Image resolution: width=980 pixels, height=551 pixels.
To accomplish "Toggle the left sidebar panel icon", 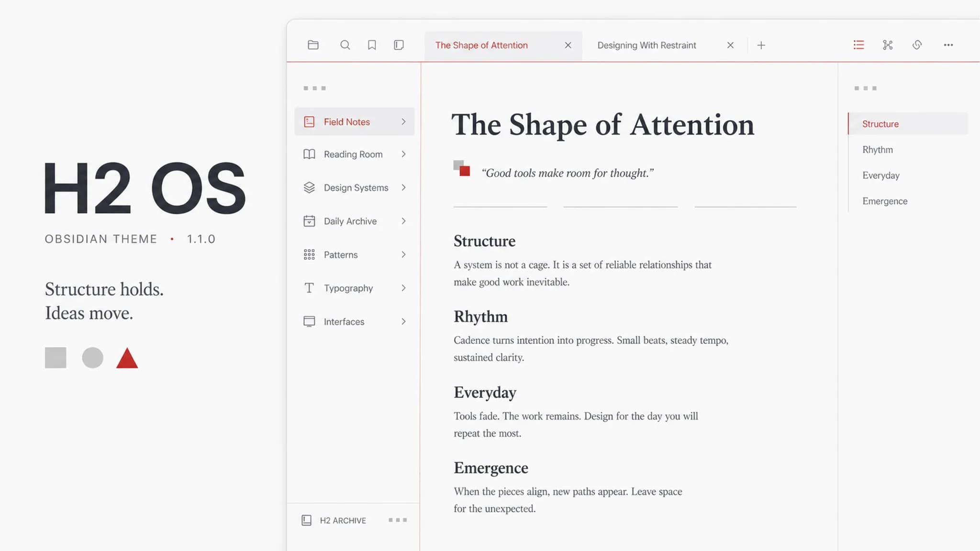I will point(399,45).
